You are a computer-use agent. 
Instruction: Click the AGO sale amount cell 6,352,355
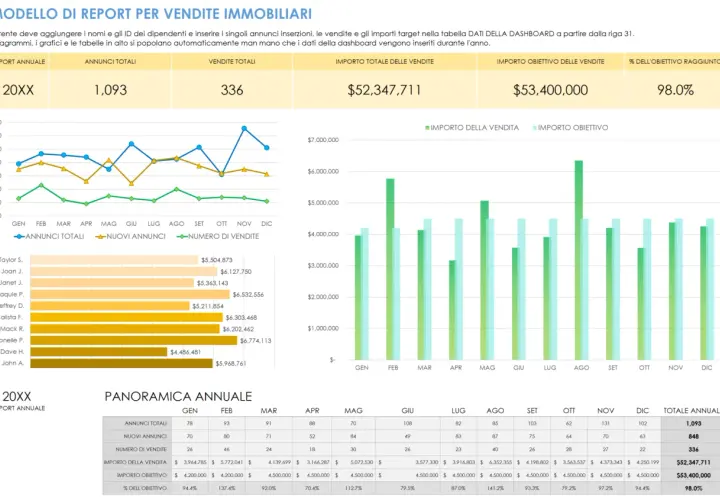495,462
